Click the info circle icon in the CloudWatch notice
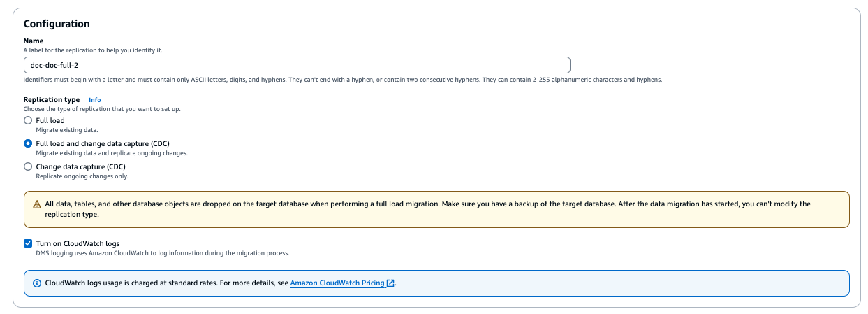The width and height of the screenshot is (868, 314). coord(37,283)
